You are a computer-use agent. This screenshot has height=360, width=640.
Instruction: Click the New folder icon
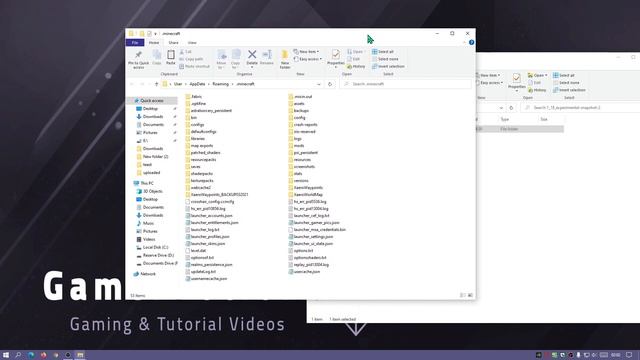tap(285, 59)
